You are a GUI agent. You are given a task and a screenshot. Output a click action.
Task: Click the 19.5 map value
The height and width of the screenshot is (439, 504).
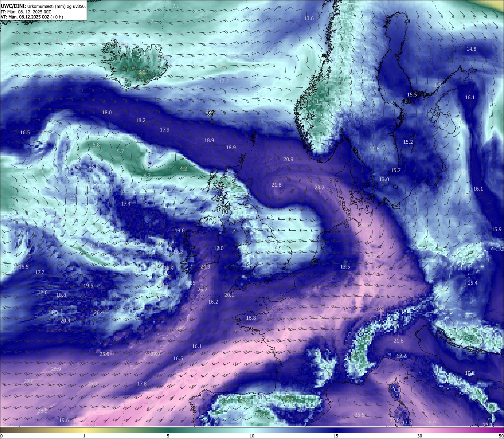[x=88, y=285]
